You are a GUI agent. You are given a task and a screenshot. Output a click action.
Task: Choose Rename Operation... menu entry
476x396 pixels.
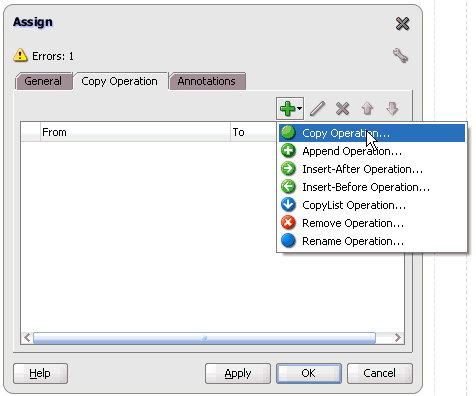coord(372,241)
